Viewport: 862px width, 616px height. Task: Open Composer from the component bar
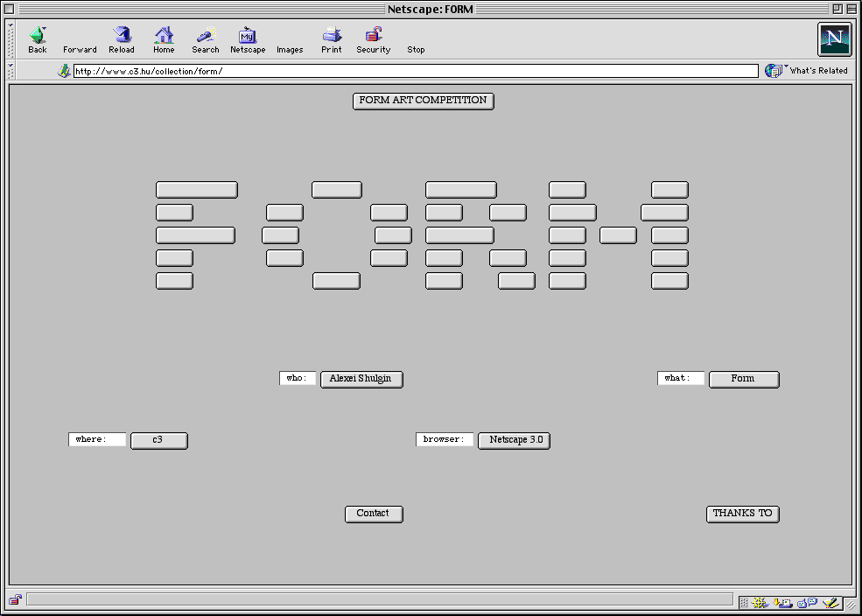pyautogui.click(x=831, y=602)
